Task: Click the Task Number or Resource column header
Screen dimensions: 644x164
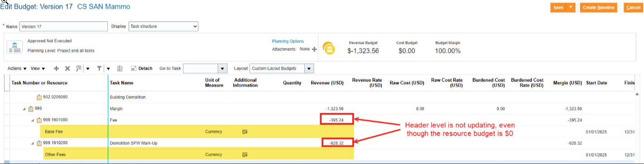Action: (39, 83)
